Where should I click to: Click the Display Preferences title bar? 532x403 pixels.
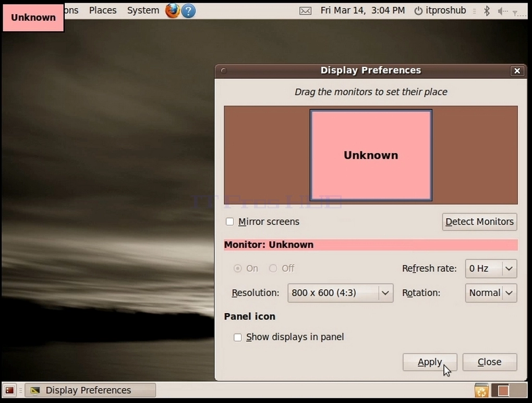(x=371, y=70)
